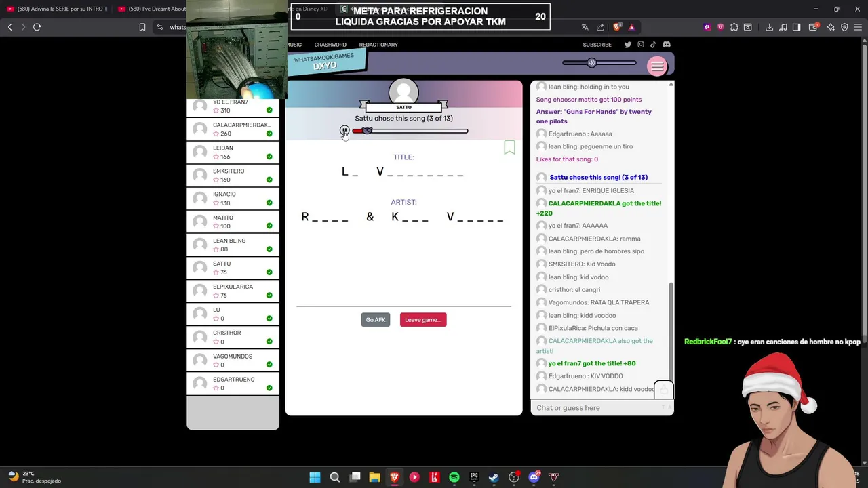Open the Leo AI sparkle icon

point(831,27)
